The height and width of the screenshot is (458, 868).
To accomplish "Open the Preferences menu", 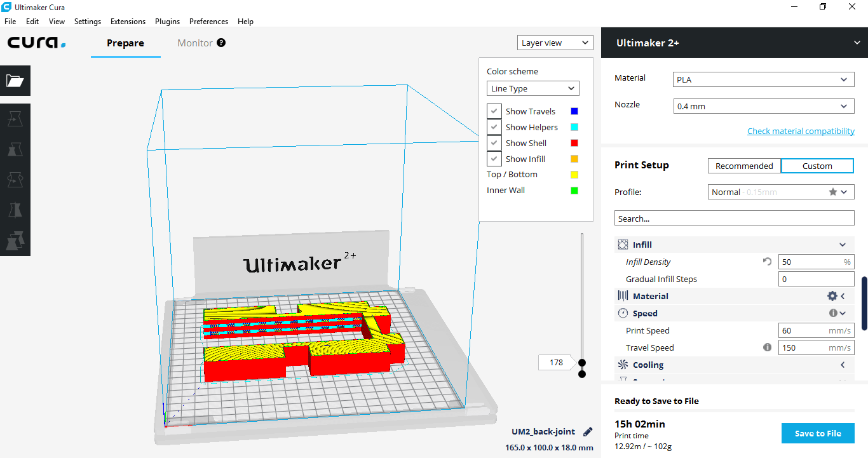I will (208, 21).
